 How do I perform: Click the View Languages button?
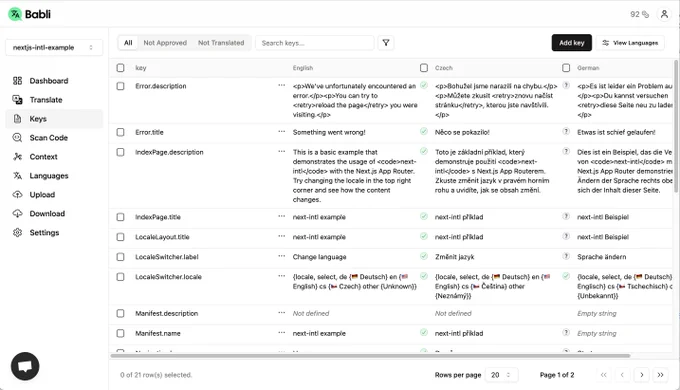(630, 43)
